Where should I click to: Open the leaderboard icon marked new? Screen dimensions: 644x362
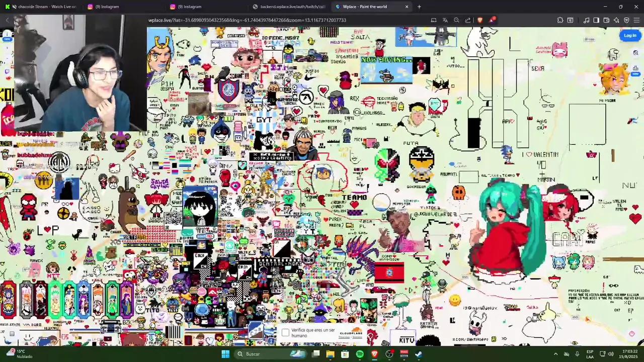click(635, 69)
